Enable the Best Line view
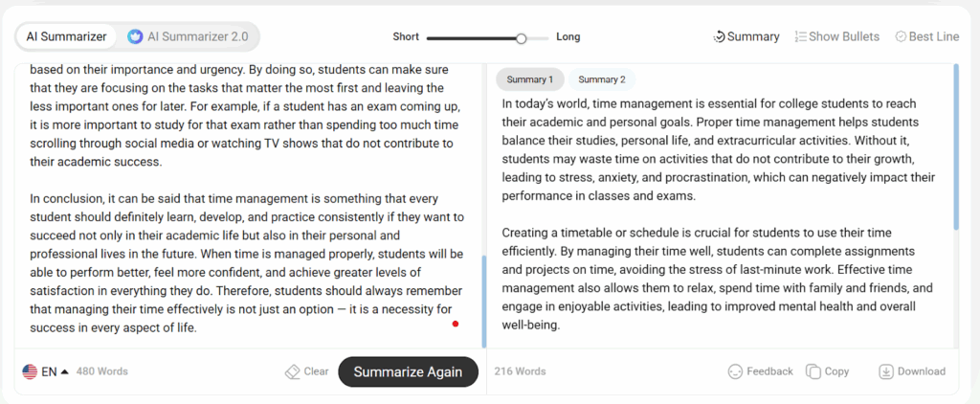Image resolution: width=980 pixels, height=404 pixels. 933,37
